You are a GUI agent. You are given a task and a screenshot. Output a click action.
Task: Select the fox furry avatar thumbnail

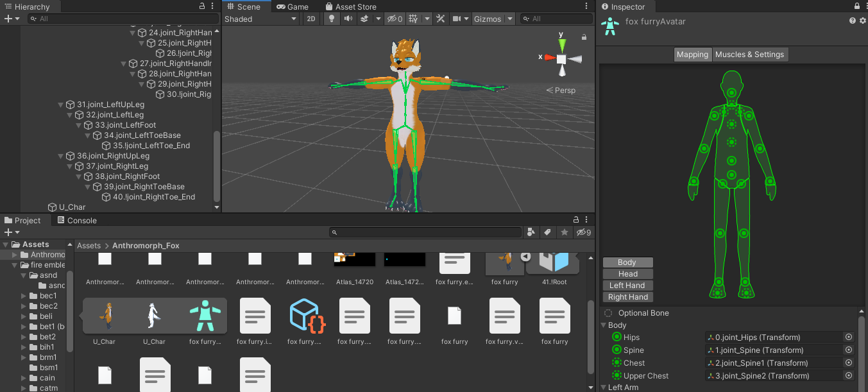click(205, 315)
